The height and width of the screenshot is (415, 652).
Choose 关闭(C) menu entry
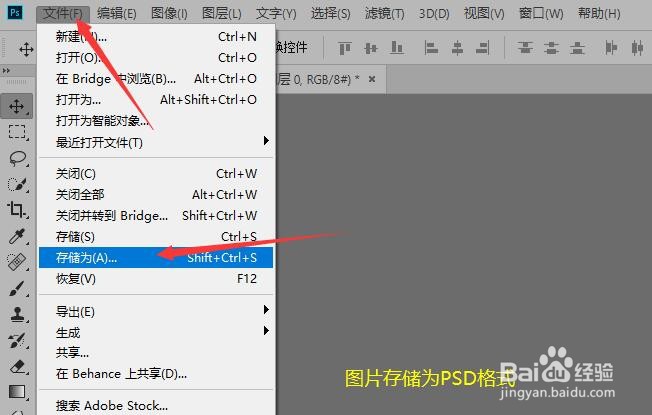click(156, 173)
